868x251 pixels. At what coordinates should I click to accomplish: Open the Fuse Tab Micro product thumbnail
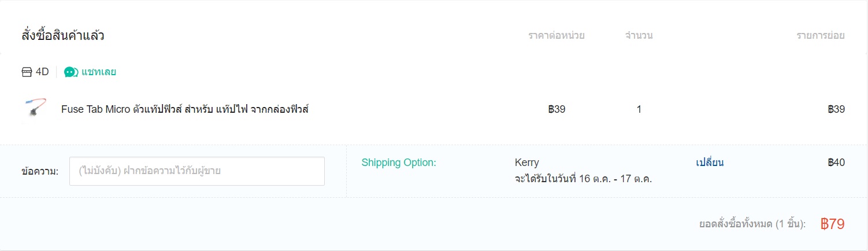coord(34,109)
